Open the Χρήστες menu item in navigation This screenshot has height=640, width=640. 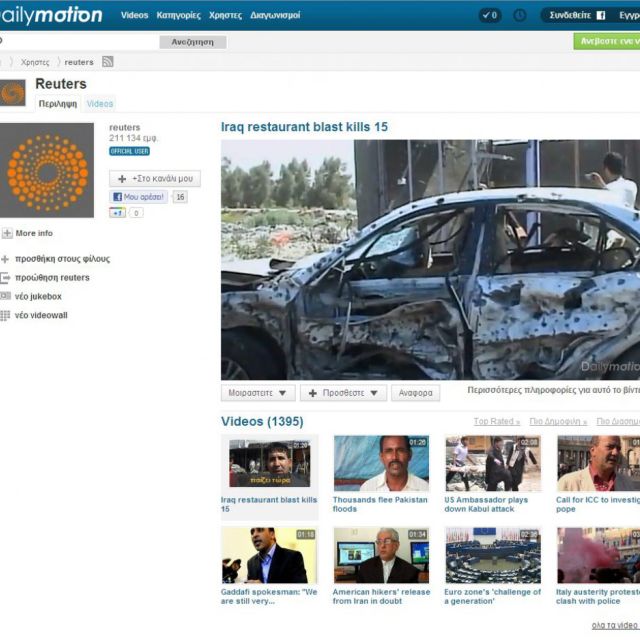(225, 16)
